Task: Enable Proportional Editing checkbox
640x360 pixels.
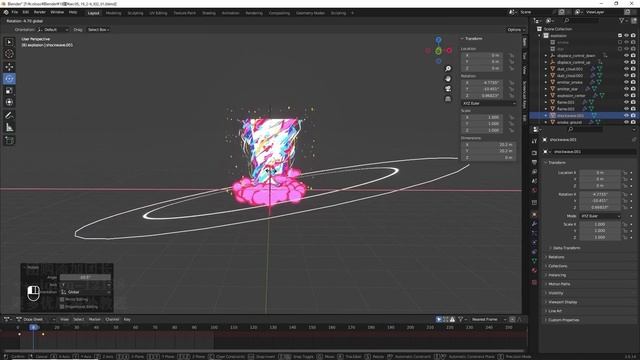Action: [62, 307]
